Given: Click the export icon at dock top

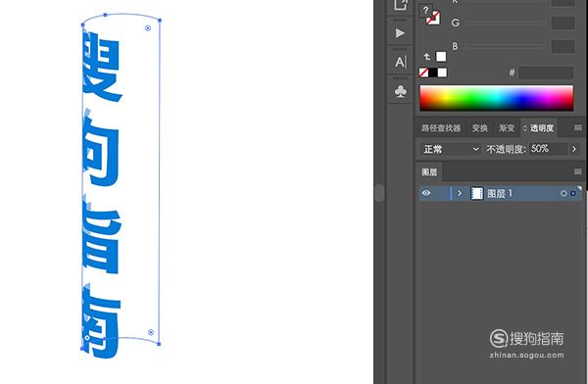Looking at the screenshot, I should point(401,5).
